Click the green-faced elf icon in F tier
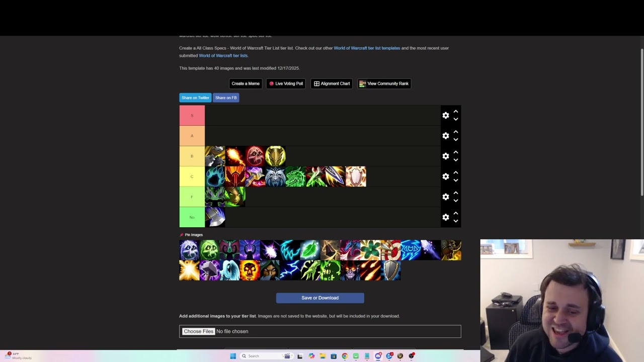This screenshot has height=362, width=644. click(x=235, y=197)
